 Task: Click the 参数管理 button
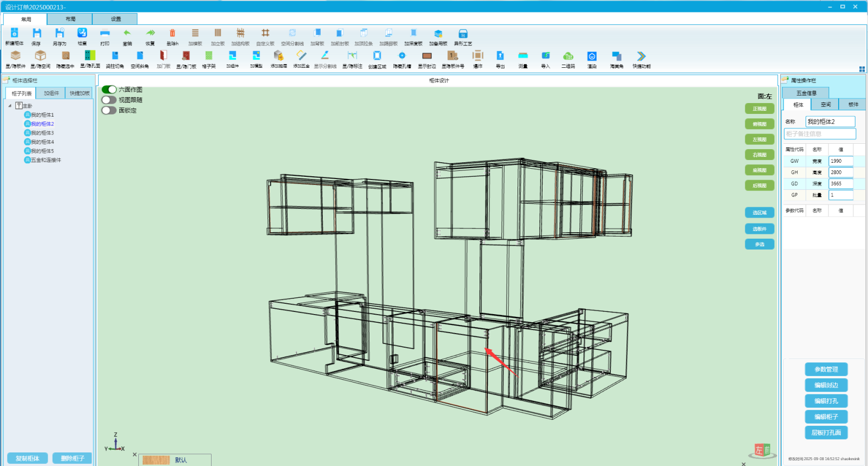826,369
